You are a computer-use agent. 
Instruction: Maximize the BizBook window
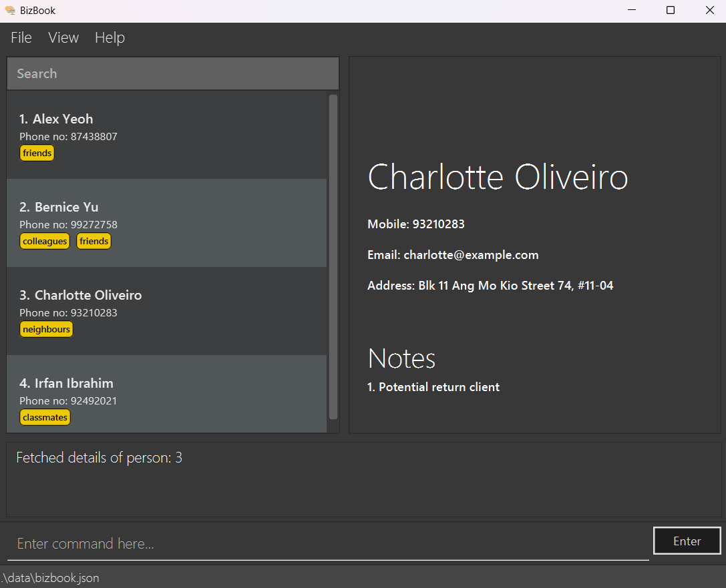tap(671, 10)
